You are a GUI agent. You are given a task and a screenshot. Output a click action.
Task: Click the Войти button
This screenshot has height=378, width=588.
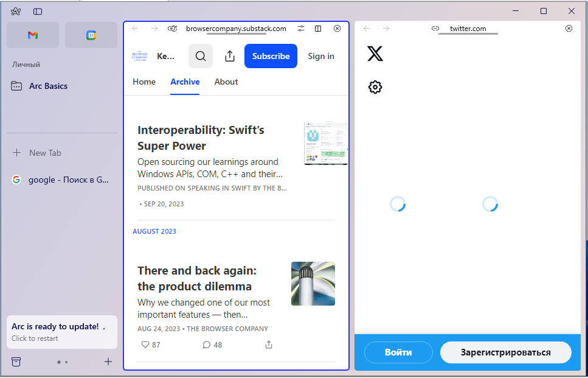click(x=398, y=352)
